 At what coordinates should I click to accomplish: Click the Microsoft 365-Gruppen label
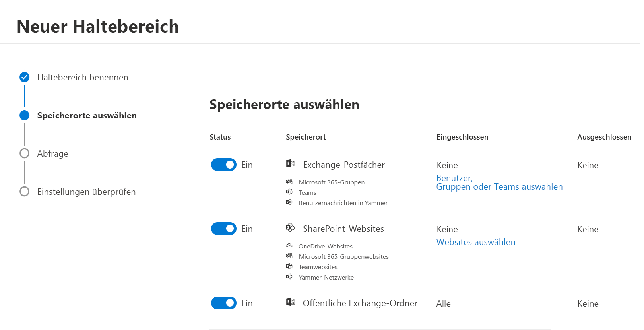[332, 182]
